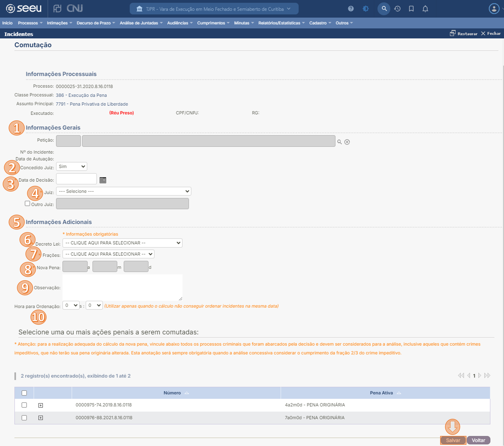Image resolution: width=504 pixels, height=446 pixels.
Task: Search for a Petição with magnifier icon
Action: click(339, 142)
